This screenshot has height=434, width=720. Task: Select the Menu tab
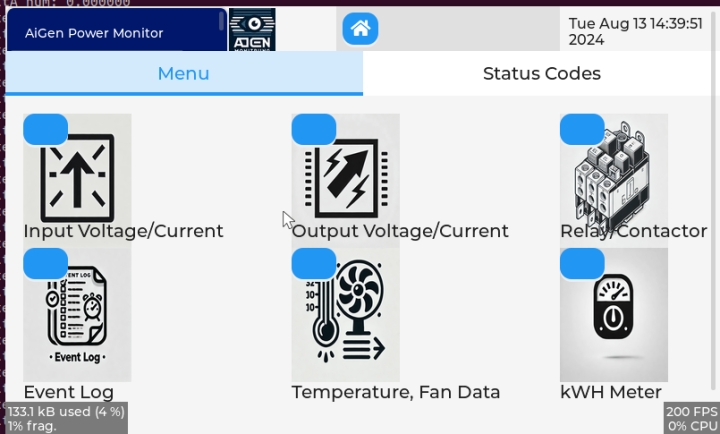(184, 74)
